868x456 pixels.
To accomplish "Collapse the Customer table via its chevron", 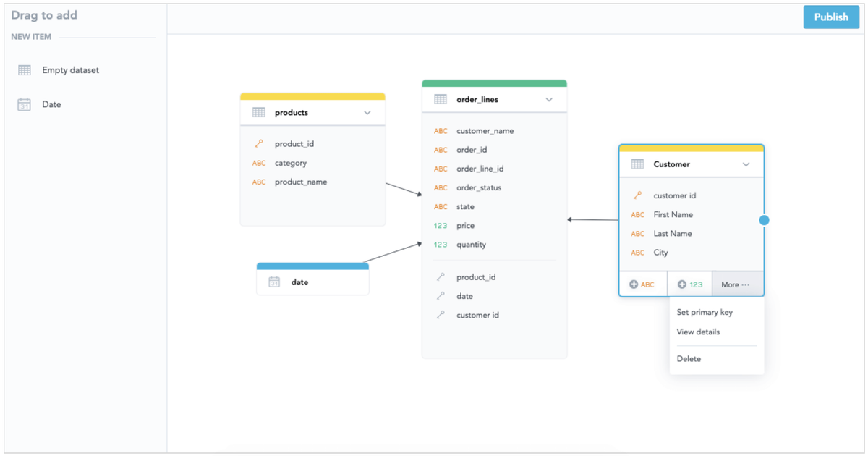I will pos(746,164).
